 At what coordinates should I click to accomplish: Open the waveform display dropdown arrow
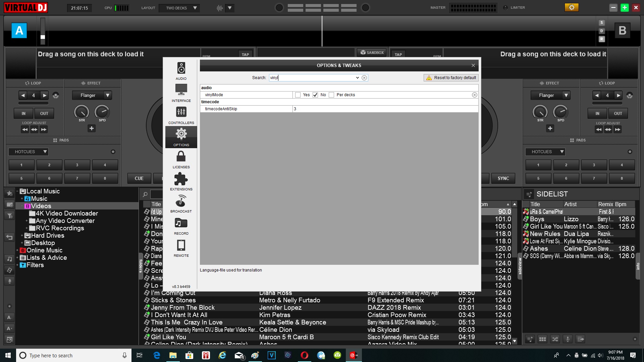click(x=230, y=8)
